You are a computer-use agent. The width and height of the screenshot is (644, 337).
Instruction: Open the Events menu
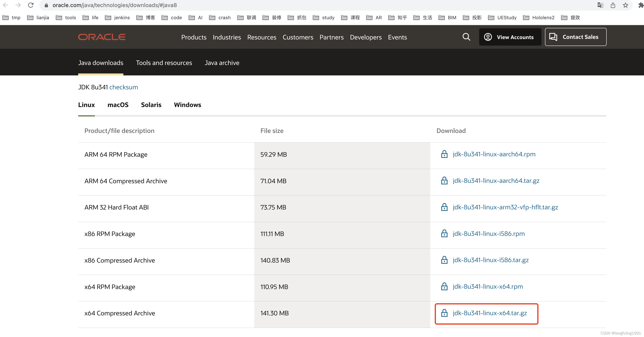coord(397,37)
